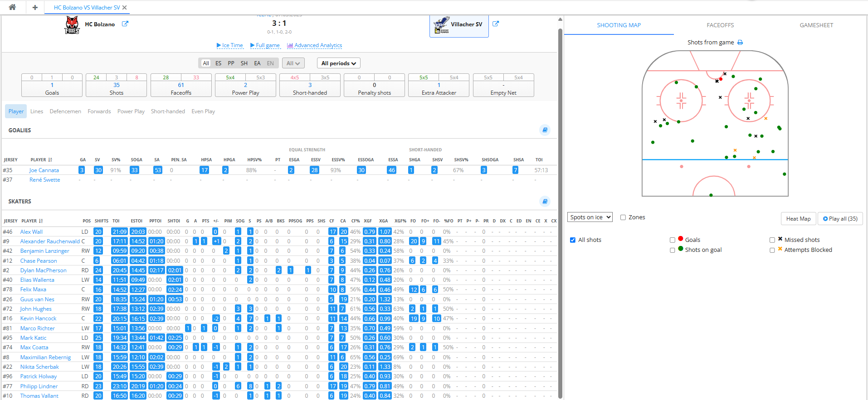Viewport: 868px width, 400px height.
Task: Click the home icon in tab bar
Action: [12, 7]
